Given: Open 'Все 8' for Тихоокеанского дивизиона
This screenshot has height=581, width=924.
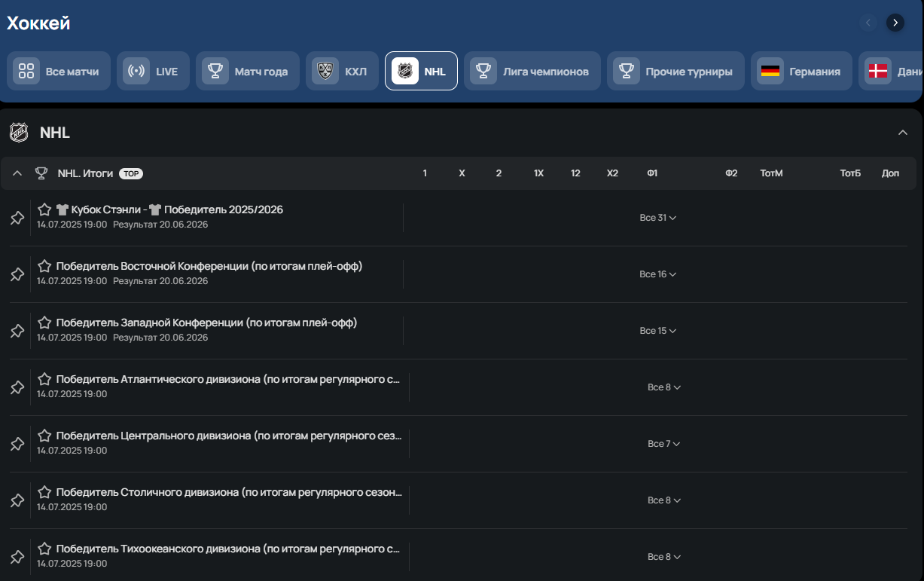Looking at the screenshot, I should click(x=664, y=557).
